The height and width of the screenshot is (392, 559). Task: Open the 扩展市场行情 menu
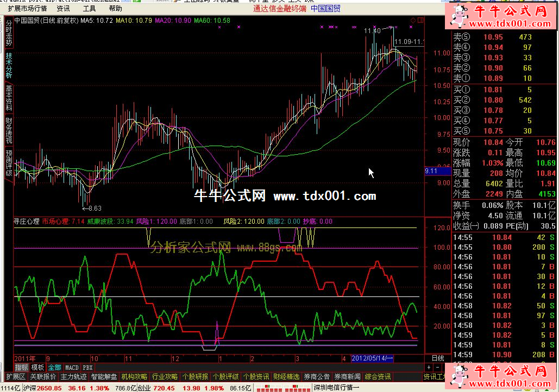28,8
